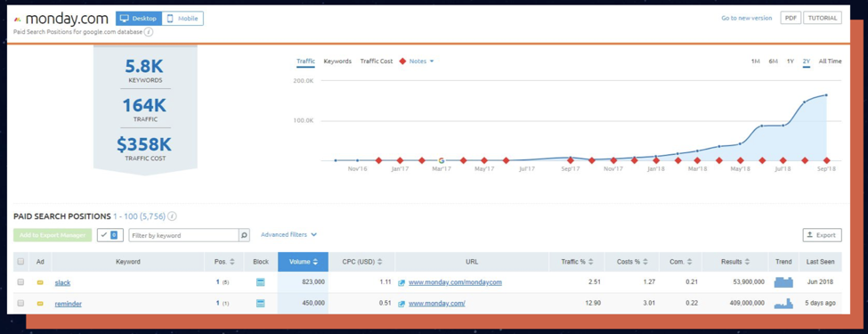
Task: Open the ad icon for slack
Action: point(40,282)
